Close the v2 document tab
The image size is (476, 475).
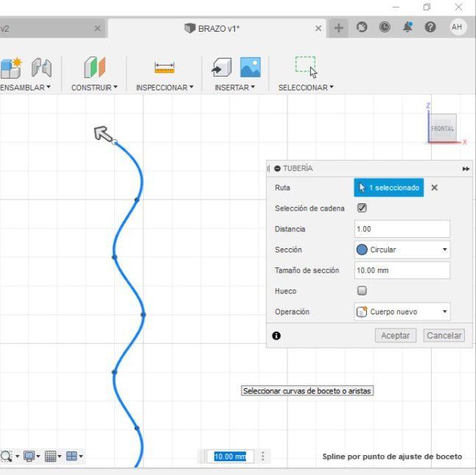(x=97, y=29)
